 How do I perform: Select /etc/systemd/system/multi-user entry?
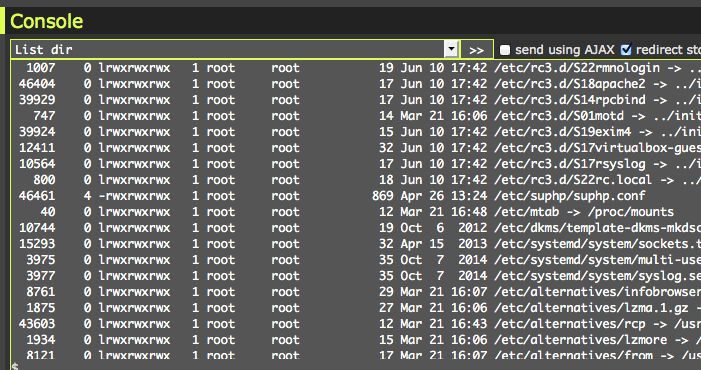pyautogui.click(x=597, y=260)
